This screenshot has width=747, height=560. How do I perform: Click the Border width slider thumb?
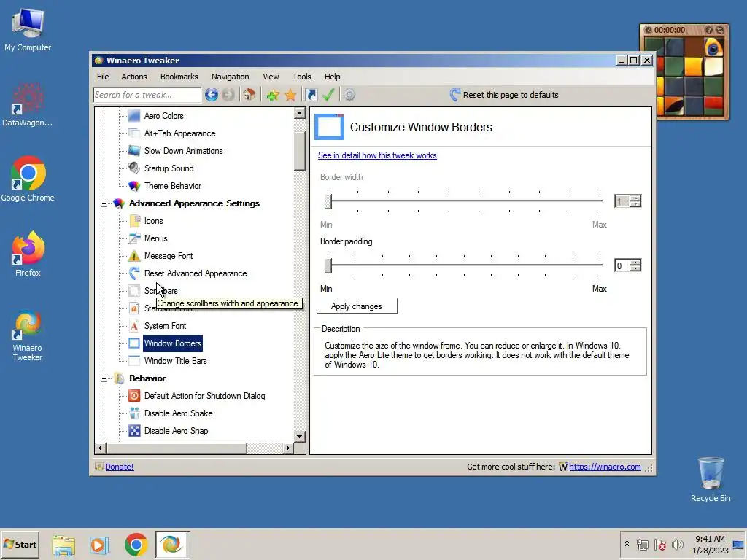pos(328,201)
